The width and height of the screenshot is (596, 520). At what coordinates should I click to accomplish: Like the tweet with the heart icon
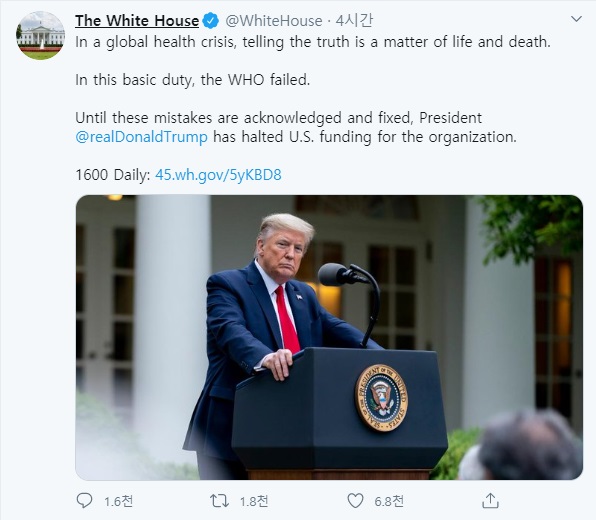point(355,501)
